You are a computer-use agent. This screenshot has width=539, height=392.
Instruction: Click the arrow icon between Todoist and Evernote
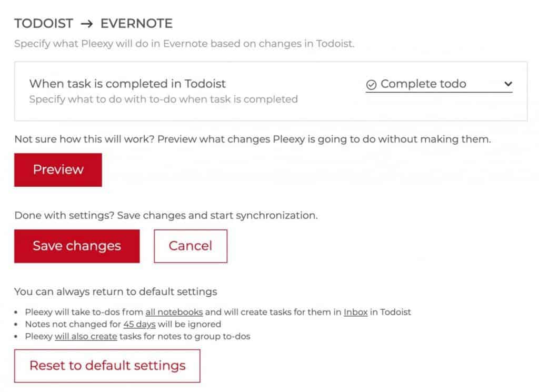87,24
